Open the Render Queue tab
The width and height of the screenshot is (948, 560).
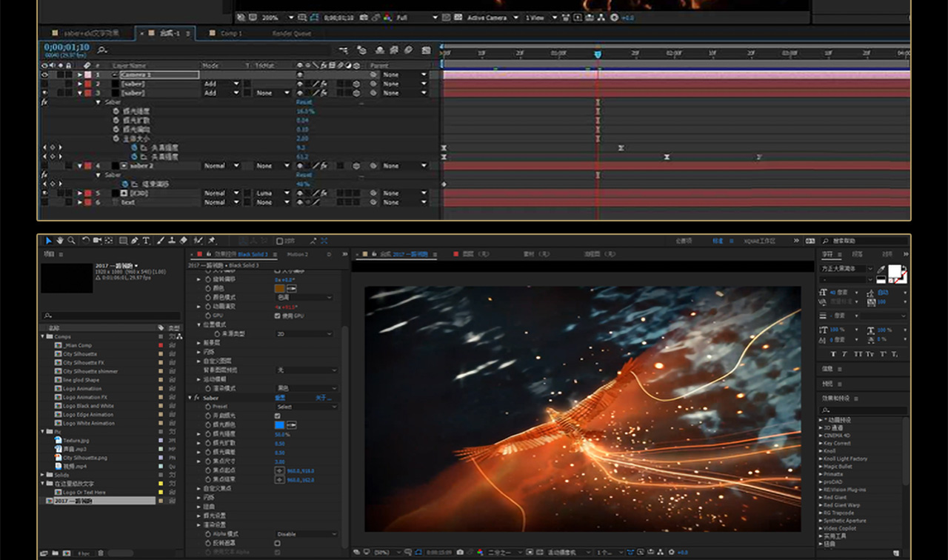291,33
